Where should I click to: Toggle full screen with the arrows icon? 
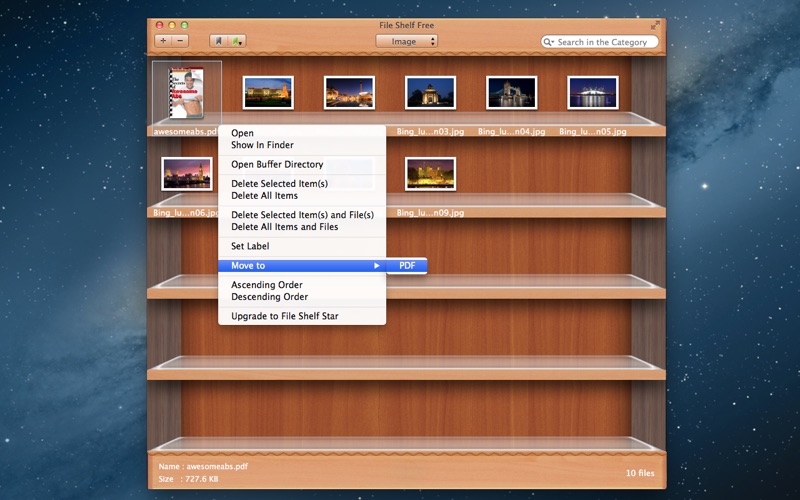[655, 25]
